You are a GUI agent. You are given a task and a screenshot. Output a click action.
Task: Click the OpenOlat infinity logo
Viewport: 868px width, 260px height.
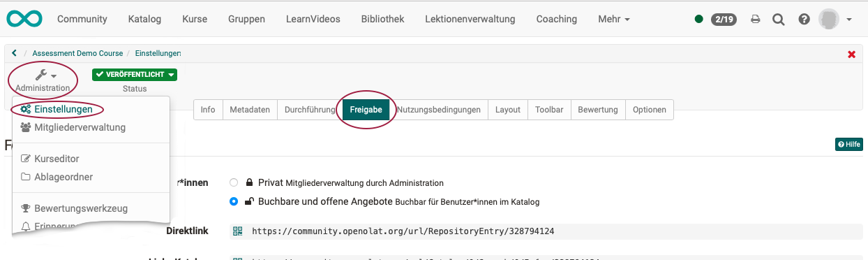click(x=24, y=19)
